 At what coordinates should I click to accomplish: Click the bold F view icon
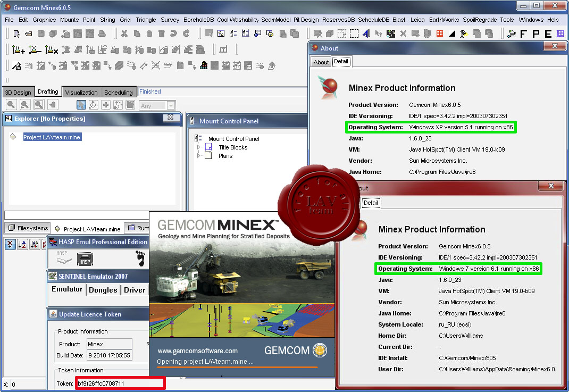524,34
